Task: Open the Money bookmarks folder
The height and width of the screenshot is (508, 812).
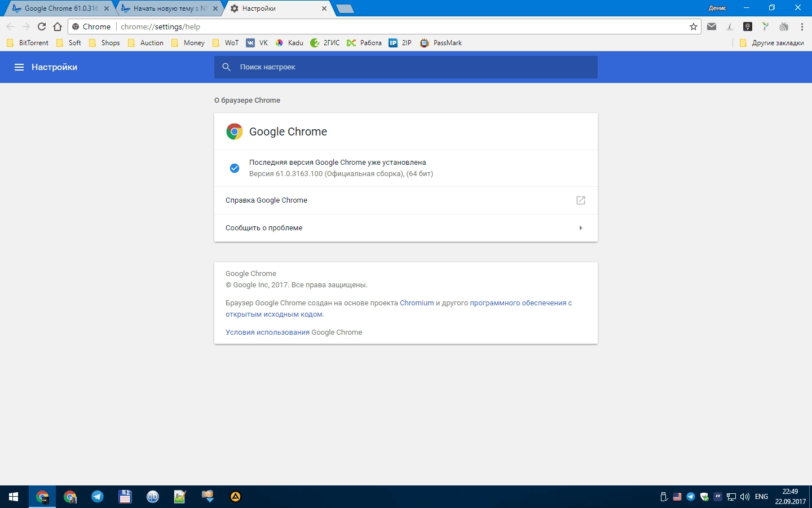Action: 188,43
